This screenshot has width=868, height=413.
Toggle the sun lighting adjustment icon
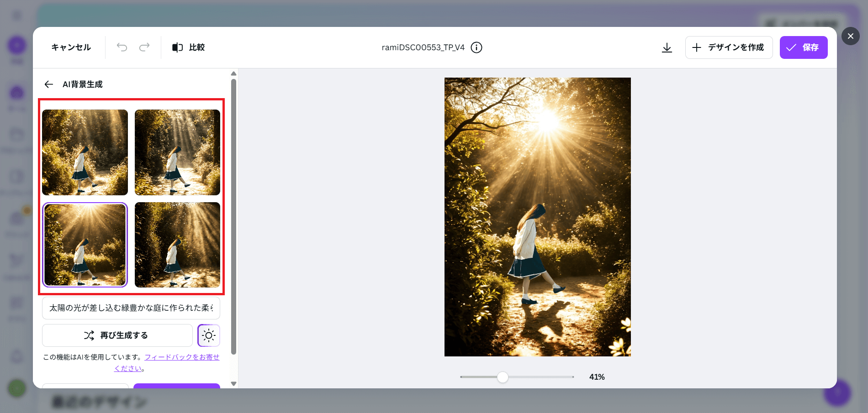pos(209,335)
